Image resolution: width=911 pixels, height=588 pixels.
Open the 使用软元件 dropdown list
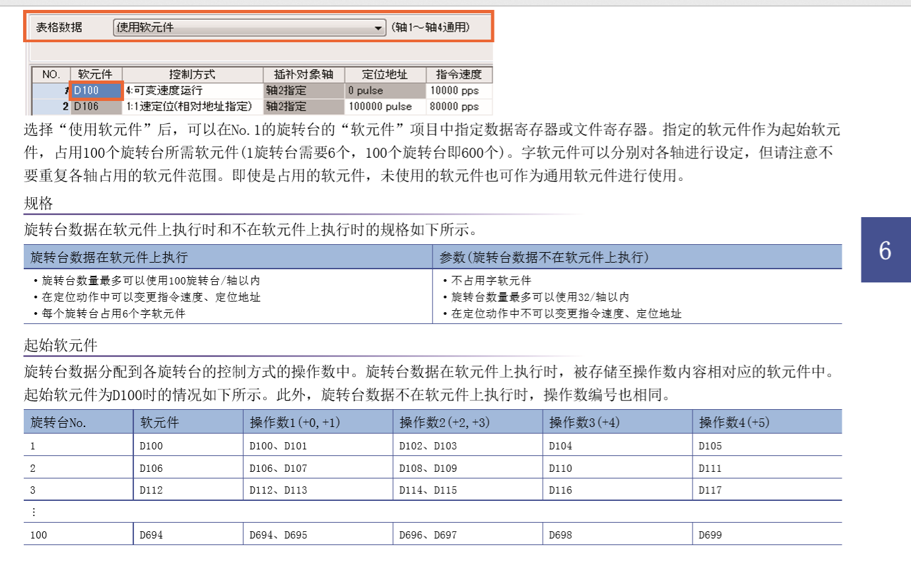coord(378,28)
